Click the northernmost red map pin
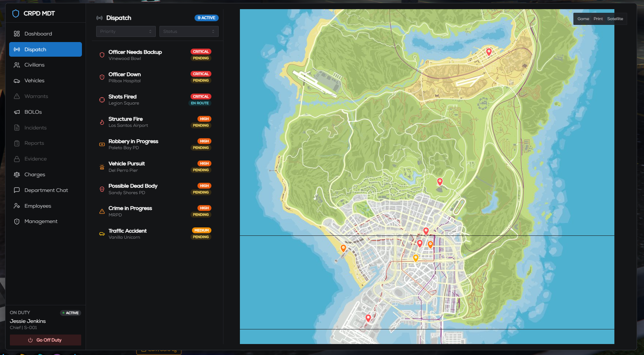 point(489,52)
